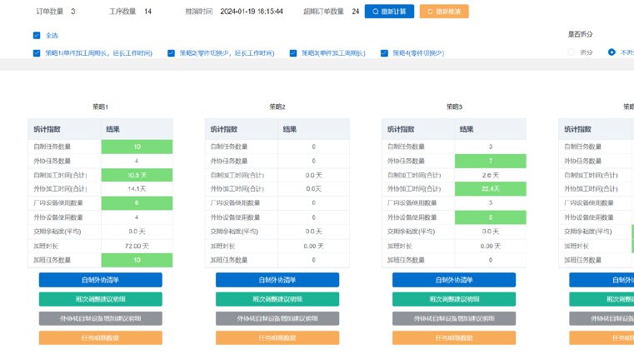Toggle the 全选 select-all checkbox
This screenshot has width=634, height=364.
tap(37, 35)
